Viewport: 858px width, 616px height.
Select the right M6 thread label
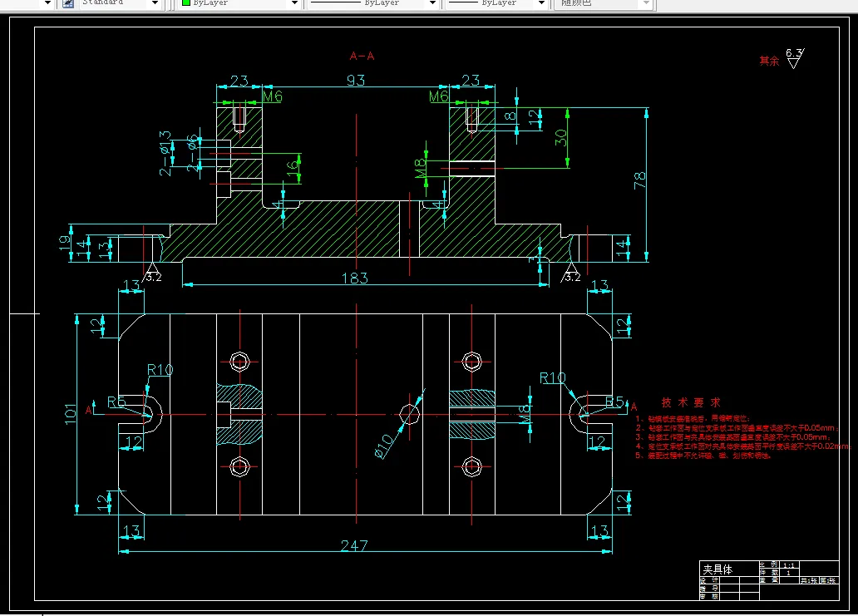439,96
